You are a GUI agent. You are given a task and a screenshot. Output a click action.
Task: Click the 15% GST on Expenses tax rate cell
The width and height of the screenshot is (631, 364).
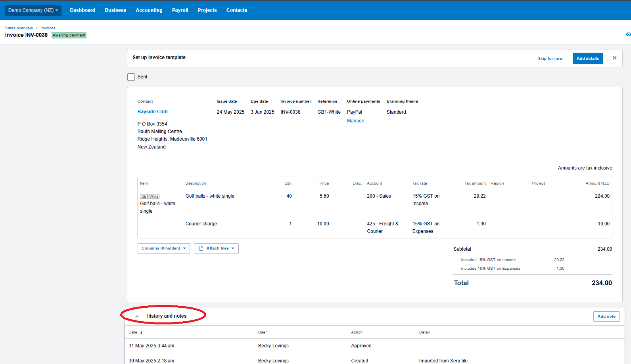coord(426,228)
